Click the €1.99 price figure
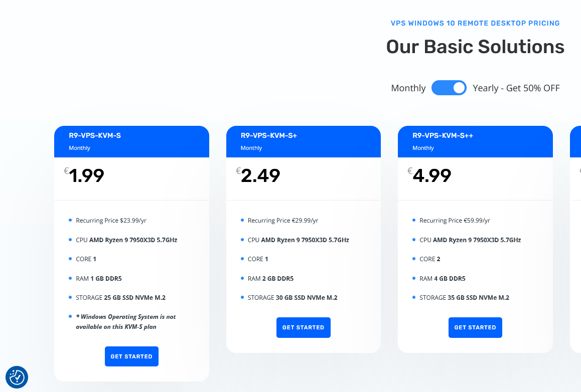 pos(84,175)
